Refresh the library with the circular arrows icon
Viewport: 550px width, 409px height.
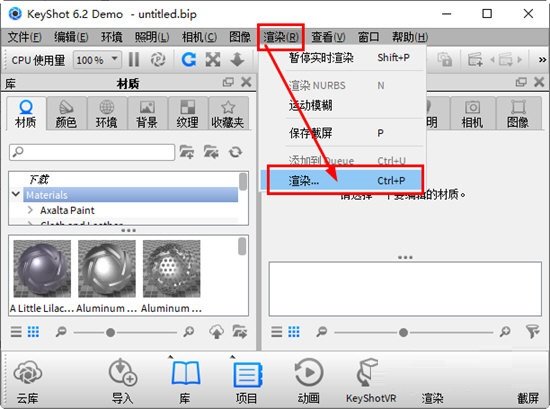point(235,152)
